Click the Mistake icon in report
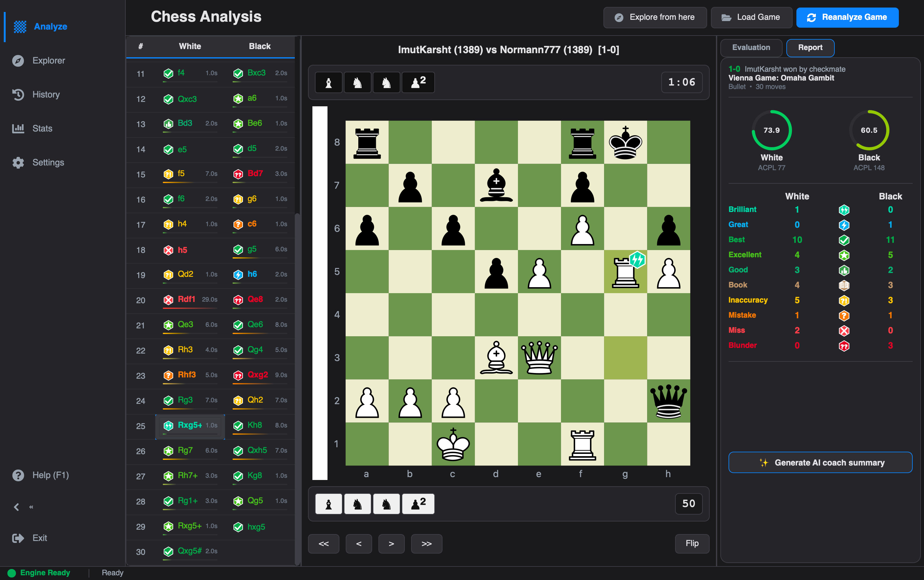924x580 pixels. point(844,315)
